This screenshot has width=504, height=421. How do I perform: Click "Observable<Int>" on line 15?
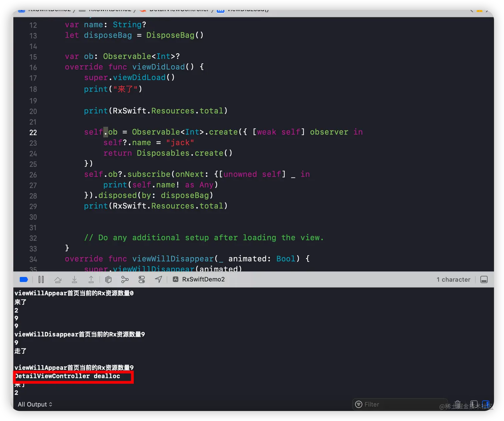pos(139,56)
